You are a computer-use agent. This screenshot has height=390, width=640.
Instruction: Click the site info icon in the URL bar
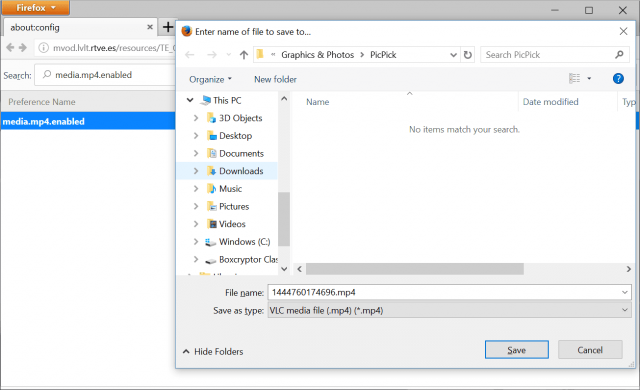point(43,48)
